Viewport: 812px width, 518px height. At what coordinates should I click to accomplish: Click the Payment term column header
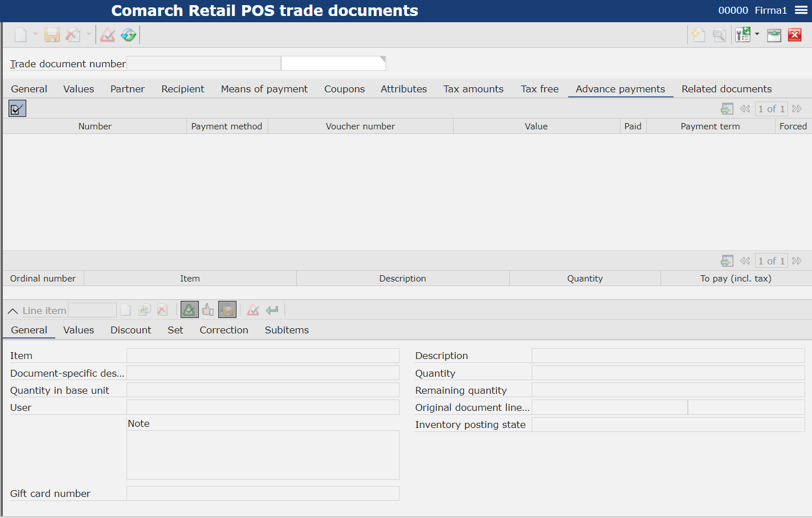(711, 127)
